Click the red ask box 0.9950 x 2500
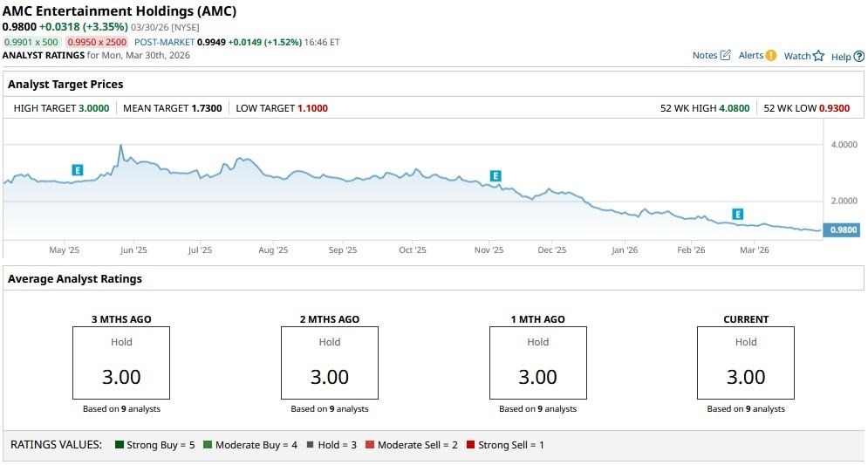868x465 pixels. point(97,42)
